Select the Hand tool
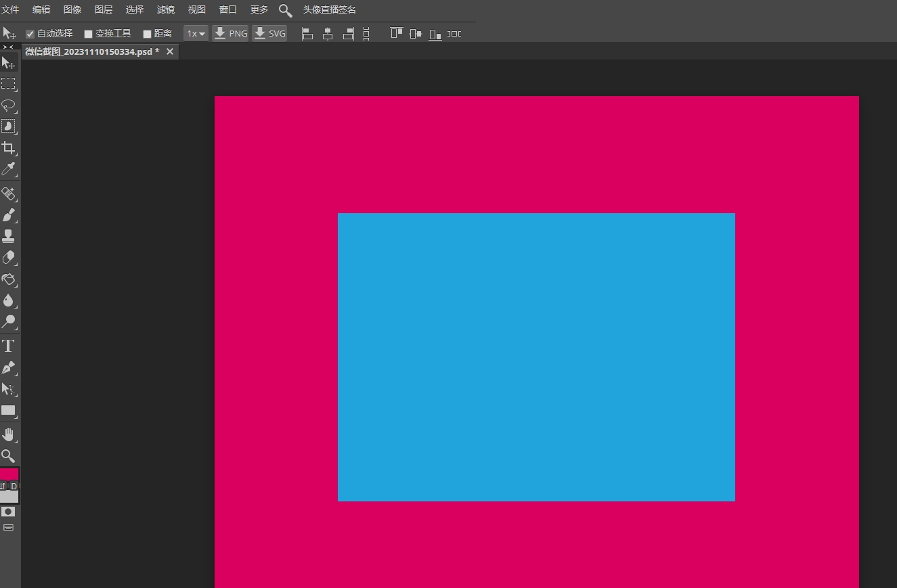Screen dimensions: 897x588 pos(9,434)
